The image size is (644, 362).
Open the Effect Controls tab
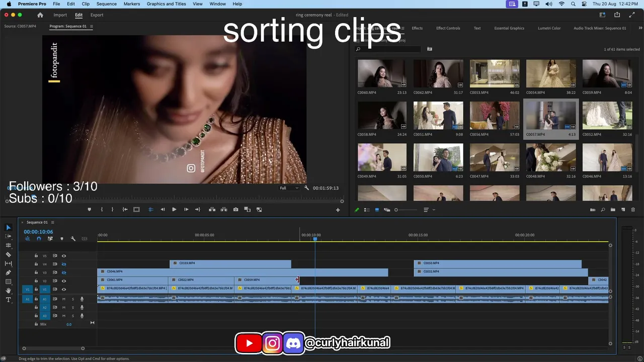click(448, 28)
